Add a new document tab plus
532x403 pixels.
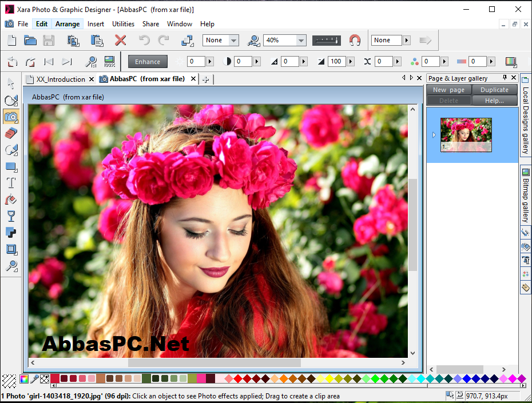click(205, 79)
